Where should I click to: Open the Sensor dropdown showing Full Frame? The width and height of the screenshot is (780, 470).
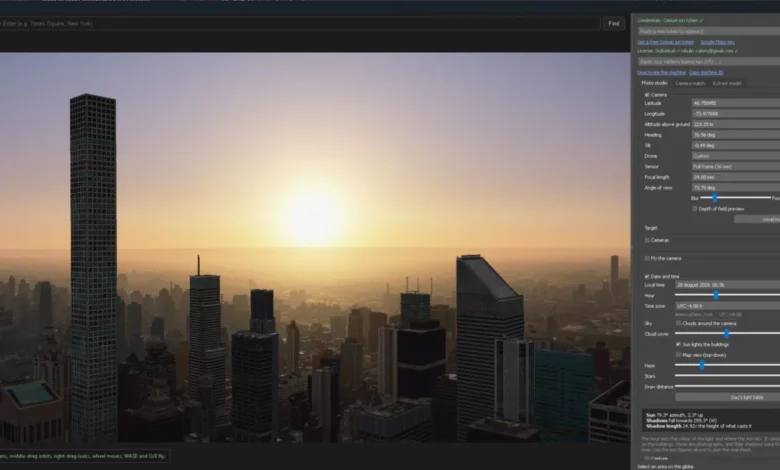point(736,167)
